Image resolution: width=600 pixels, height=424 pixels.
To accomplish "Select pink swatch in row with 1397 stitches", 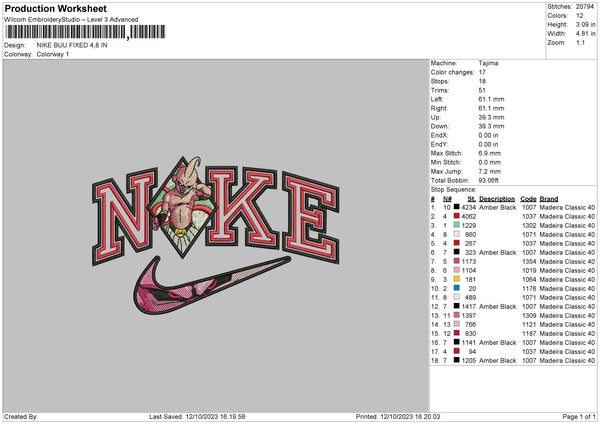I will pos(457,315).
